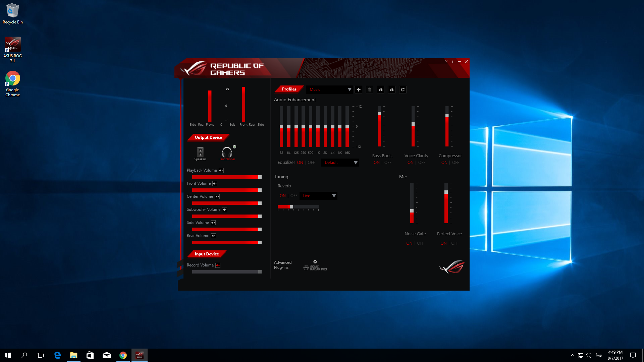This screenshot has width=644, height=362.
Task: Mute Playback Volume with the speaker icon
Action: click(x=221, y=170)
